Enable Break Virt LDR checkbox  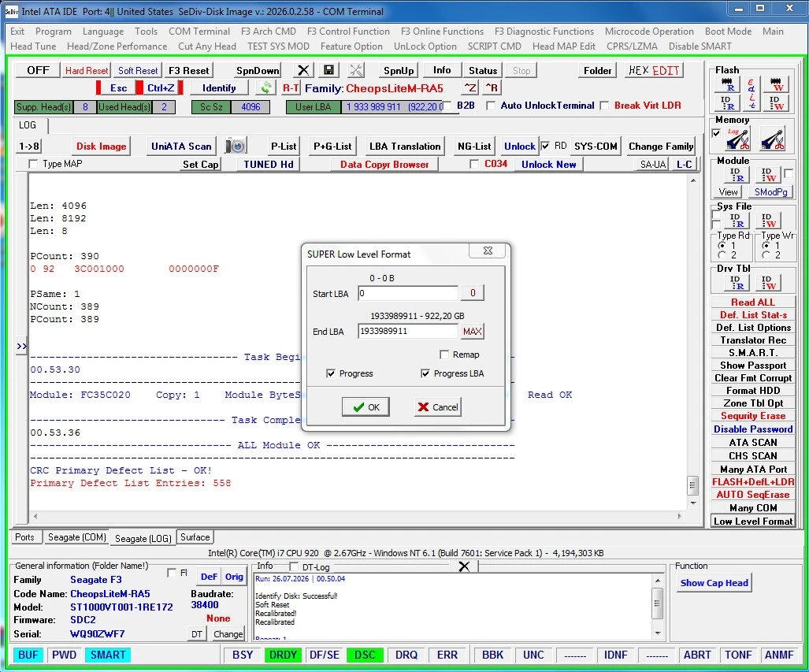click(x=604, y=106)
